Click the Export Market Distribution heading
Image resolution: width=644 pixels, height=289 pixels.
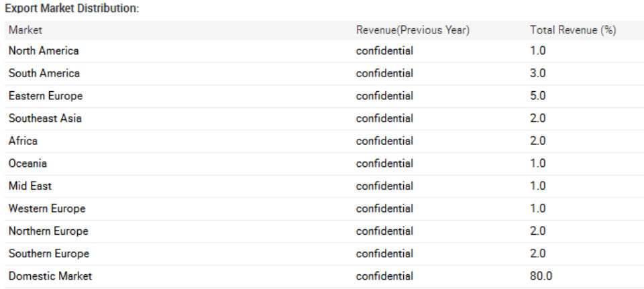[72, 9]
